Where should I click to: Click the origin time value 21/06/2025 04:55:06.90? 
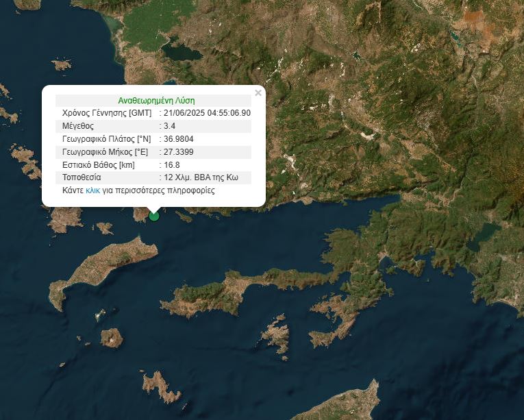pos(207,113)
